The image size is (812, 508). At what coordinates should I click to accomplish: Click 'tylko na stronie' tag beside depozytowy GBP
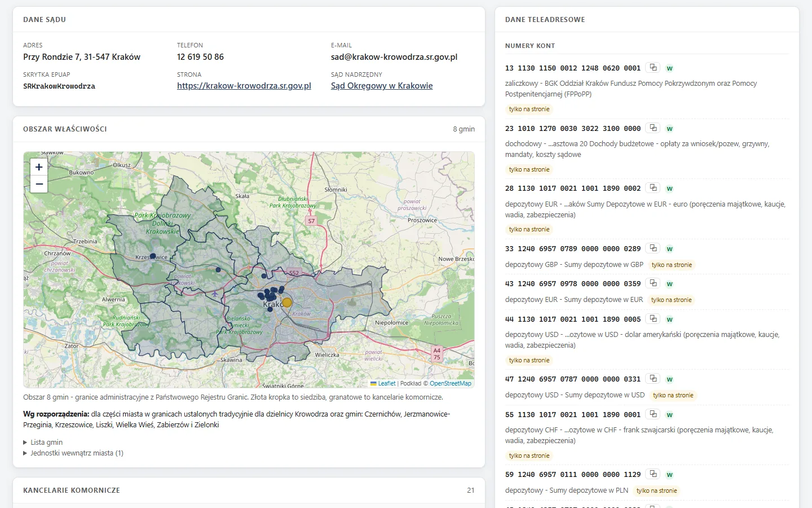[x=672, y=265]
